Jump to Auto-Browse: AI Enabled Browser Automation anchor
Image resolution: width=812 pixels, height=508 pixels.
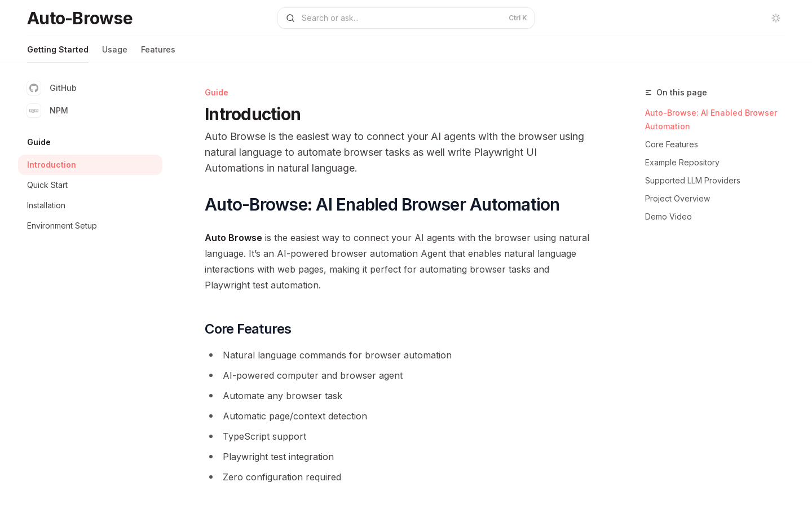point(711,120)
